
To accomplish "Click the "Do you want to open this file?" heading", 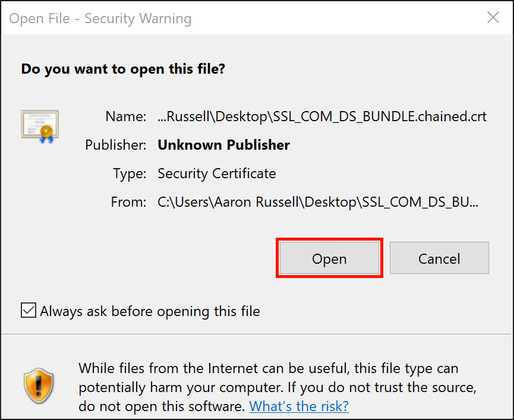I will [x=123, y=69].
